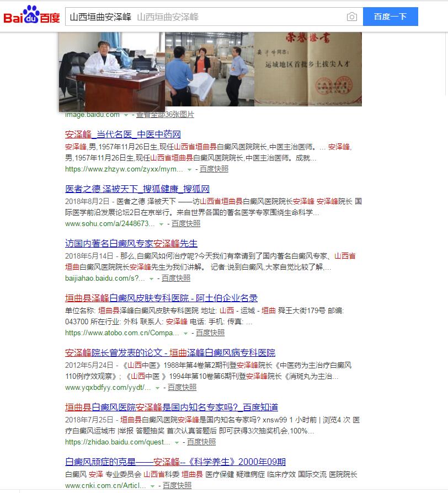Click the 2018年8月2日 date text

pyautogui.click(x=87, y=201)
